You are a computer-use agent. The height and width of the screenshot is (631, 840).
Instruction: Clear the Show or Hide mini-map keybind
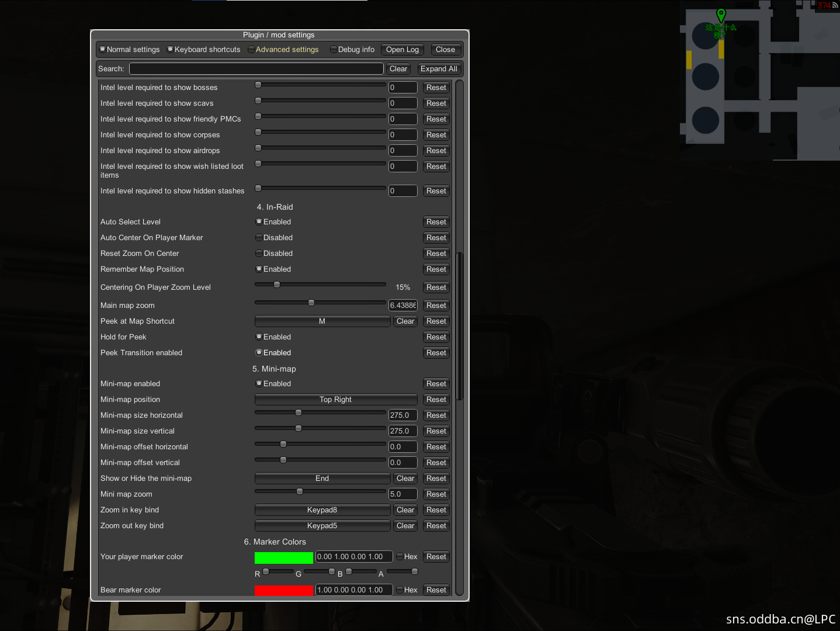point(405,479)
